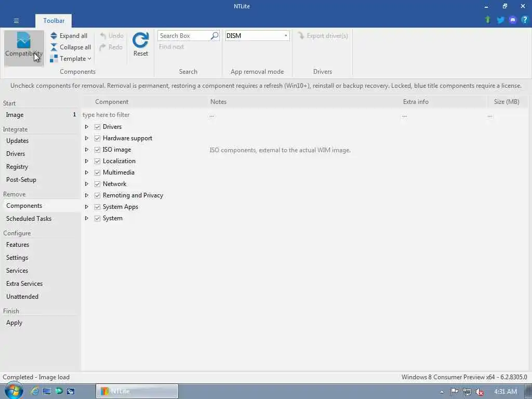
Task: Open the Template dropdown
Action: click(71, 59)
